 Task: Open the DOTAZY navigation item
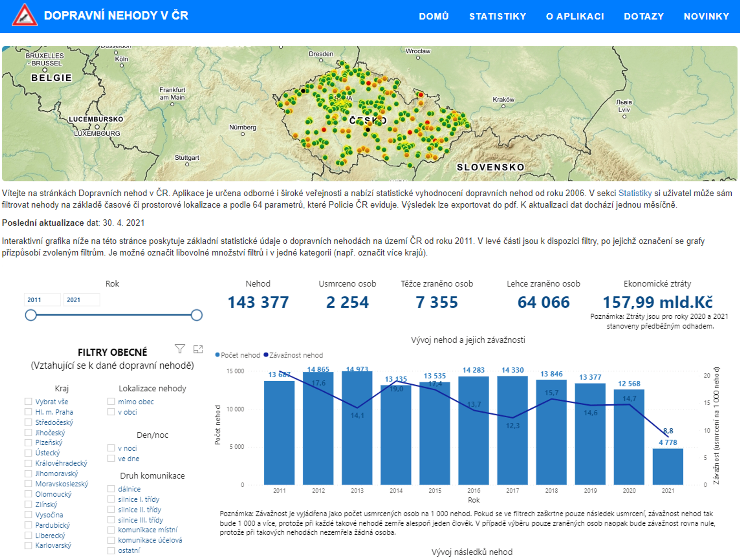tap(644, 16)
